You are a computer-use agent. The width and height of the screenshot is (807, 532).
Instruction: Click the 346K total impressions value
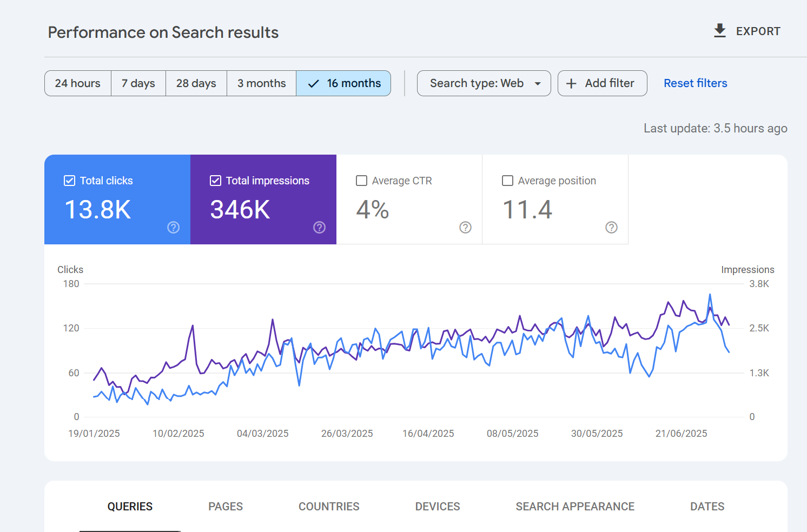240,210
